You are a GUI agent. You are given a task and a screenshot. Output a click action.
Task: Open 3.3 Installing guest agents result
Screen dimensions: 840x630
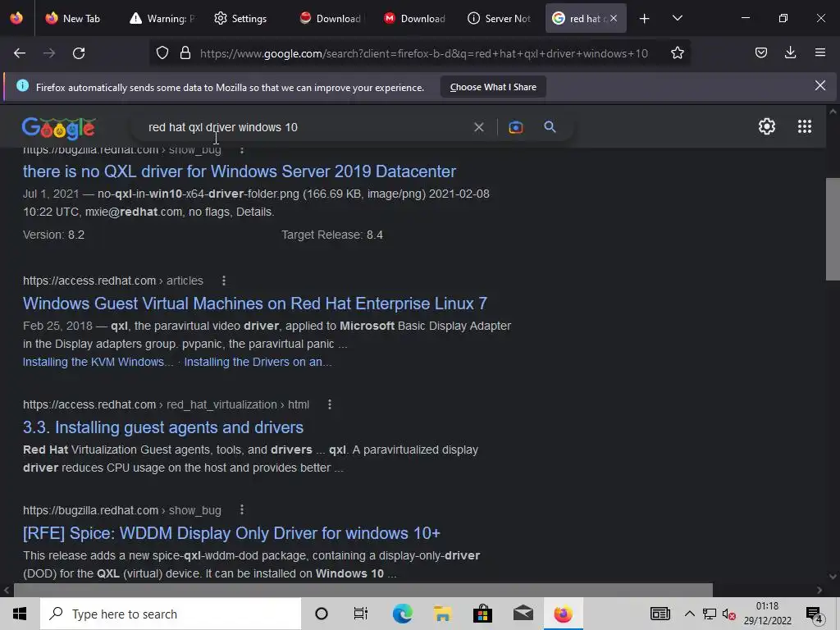pyautogui.click(x=163, y=427)
